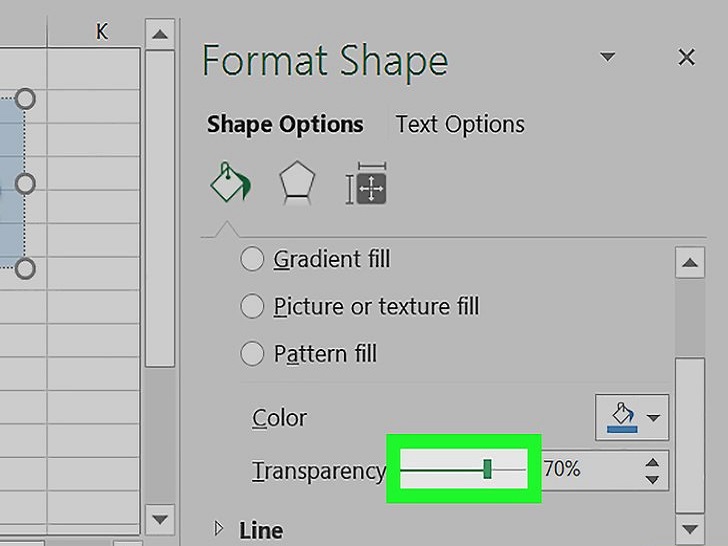Open the Fill & Line paint bucket tab
The image size is (728, 546).
[230, 182]
